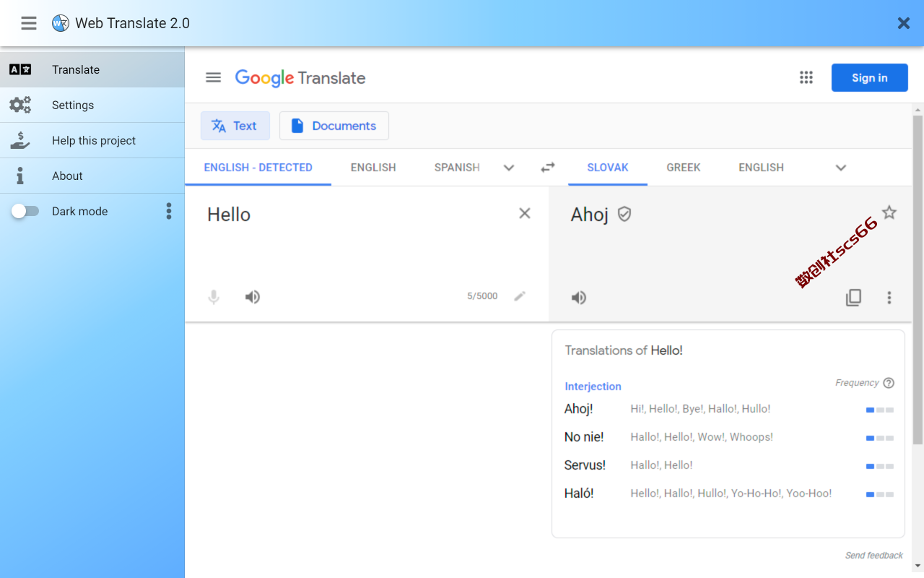Select the English - Detected source tab
924x578 pixels.
pyautogui.click(x=258, y=168)
